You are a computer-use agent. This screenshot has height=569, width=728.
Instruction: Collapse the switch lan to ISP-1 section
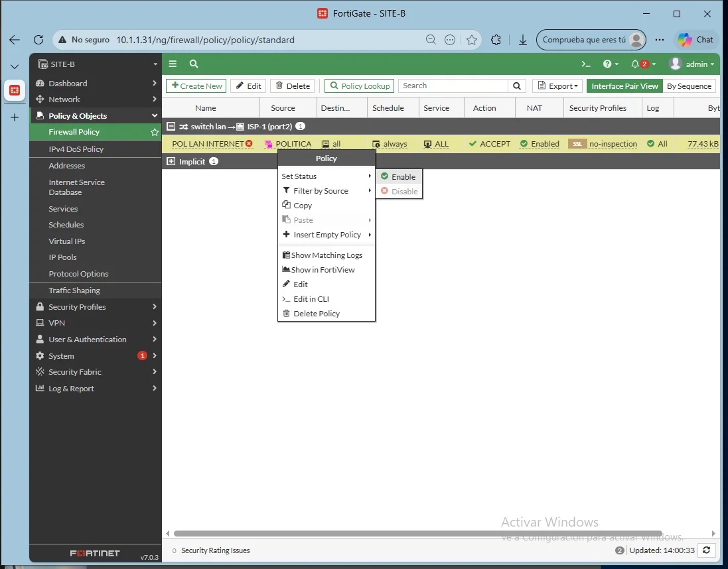coord(171,126)
